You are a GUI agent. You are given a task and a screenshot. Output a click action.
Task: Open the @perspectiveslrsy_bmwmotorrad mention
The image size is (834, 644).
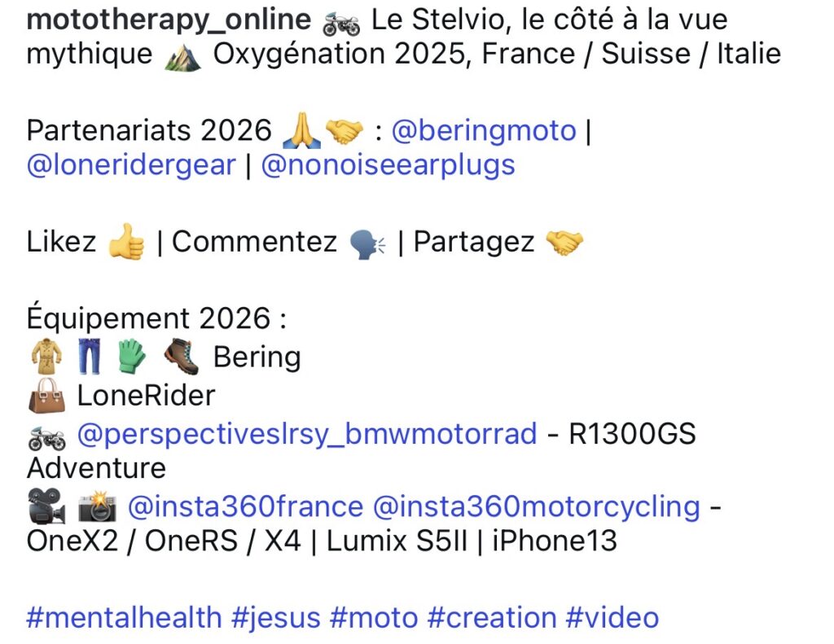(x=307, y=434)
